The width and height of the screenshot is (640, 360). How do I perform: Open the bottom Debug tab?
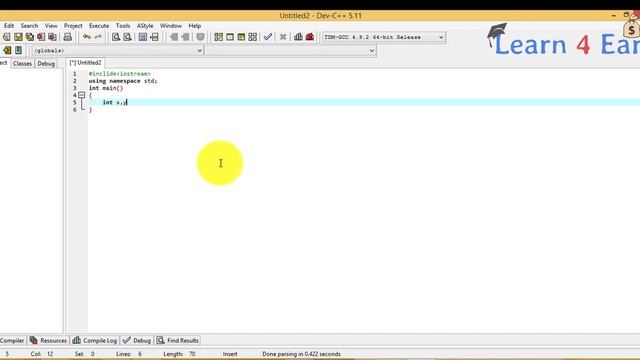[137, 340]
